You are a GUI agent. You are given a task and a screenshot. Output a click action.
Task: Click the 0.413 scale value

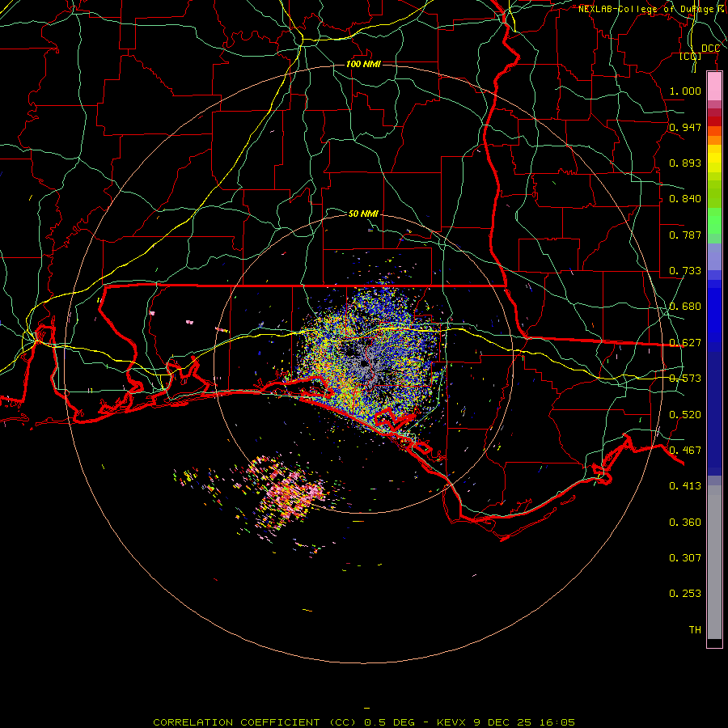[685, 486]
